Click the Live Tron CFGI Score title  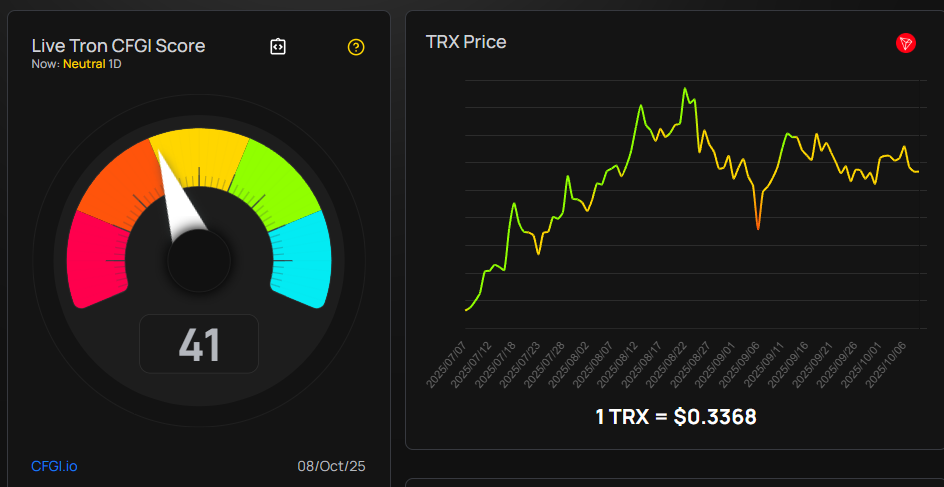[x=118, y=46]
